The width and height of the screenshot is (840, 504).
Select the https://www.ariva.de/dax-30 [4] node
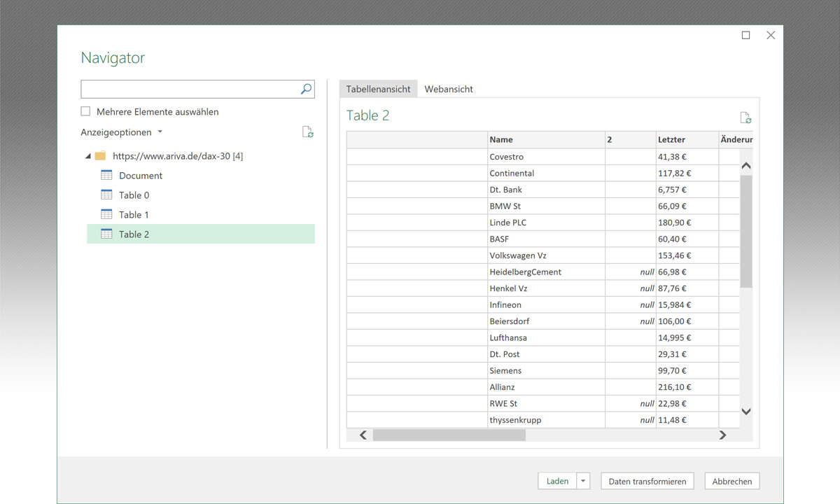point(178,156)
